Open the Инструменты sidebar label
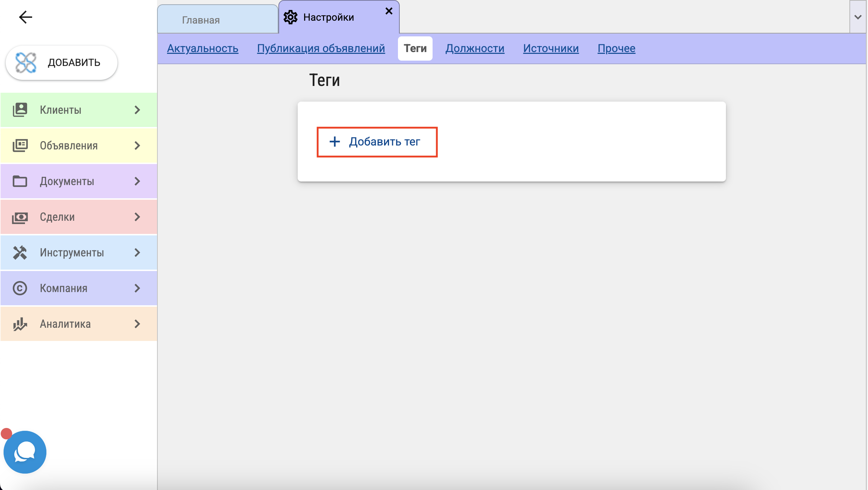 (x=72, y=252)
